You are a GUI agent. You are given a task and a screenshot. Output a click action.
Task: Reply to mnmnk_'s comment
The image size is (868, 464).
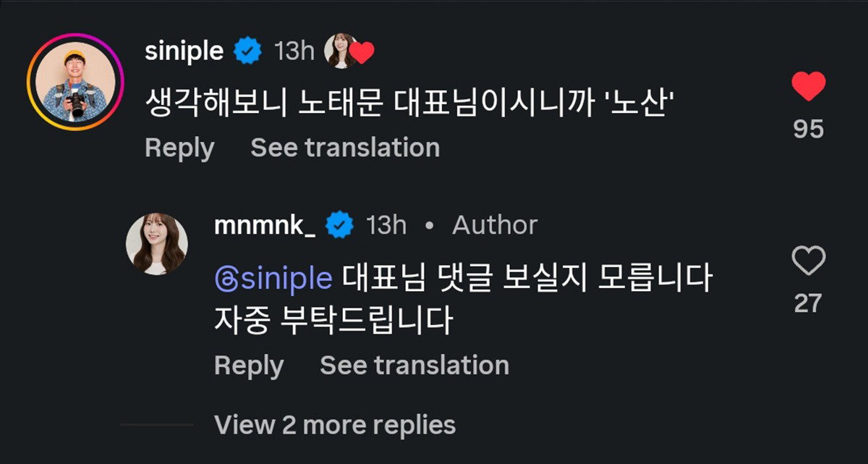pos(249,365)
